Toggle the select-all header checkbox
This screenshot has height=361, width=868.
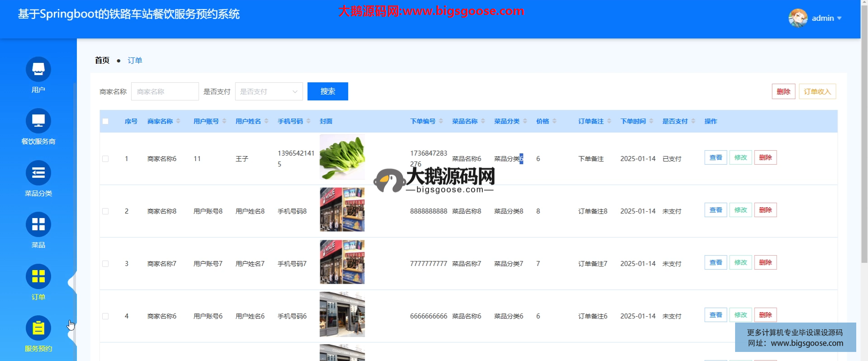pos(105,121)
